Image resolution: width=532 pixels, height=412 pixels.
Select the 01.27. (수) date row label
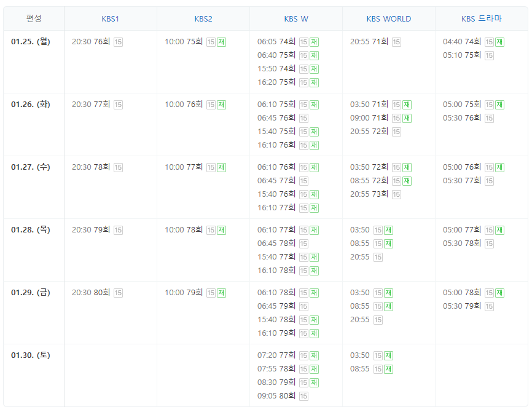coord(31,167)
